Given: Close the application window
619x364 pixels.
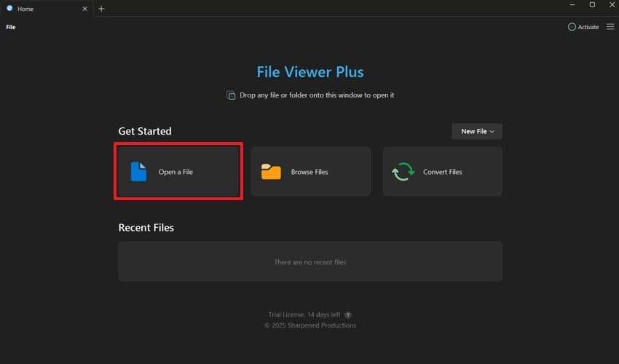Looking at the screenshot, I should tap(612, 5).
